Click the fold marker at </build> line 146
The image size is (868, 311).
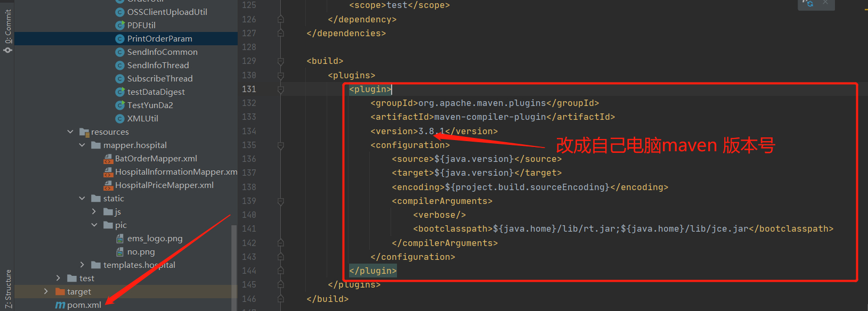click(x=281, y=299)
